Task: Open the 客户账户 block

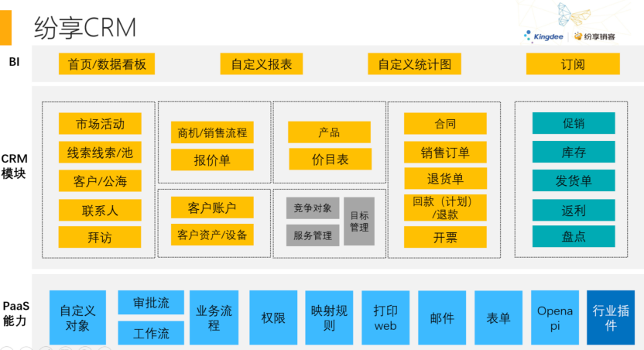Action: 212,208
